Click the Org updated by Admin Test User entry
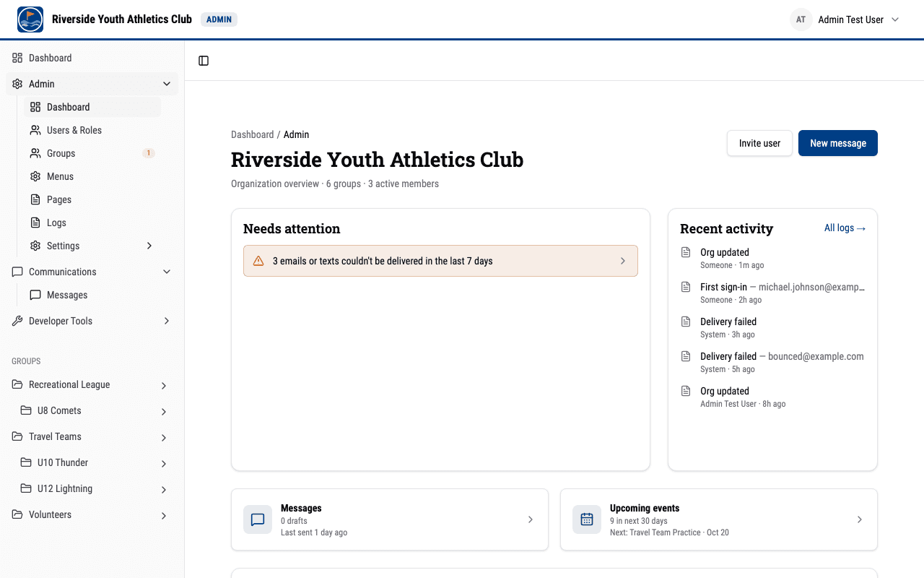This screenshot has width=924, height=578. [x=772, y=397]
